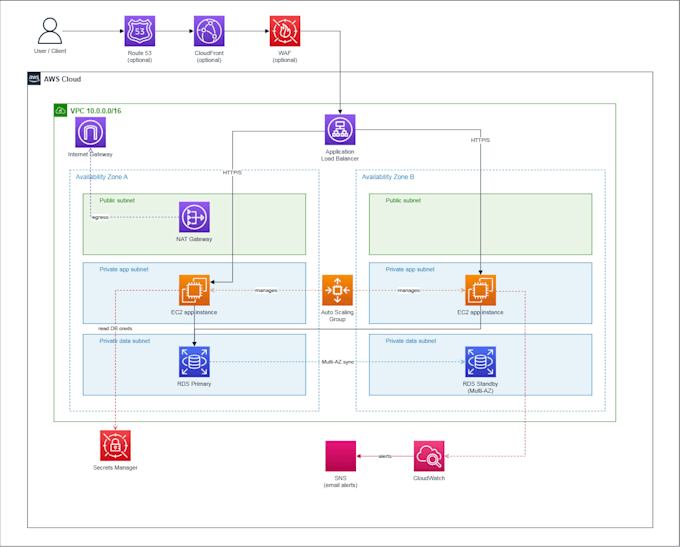
Task: Select the 'RDS Standby (Multi-AZ)' caption
Action: [481, 387]
